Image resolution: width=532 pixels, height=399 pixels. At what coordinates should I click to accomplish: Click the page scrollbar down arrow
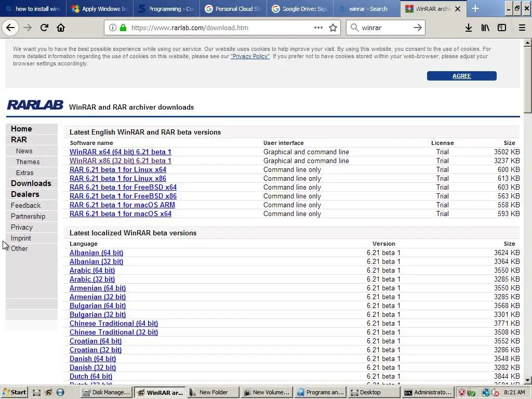(528, 381)
